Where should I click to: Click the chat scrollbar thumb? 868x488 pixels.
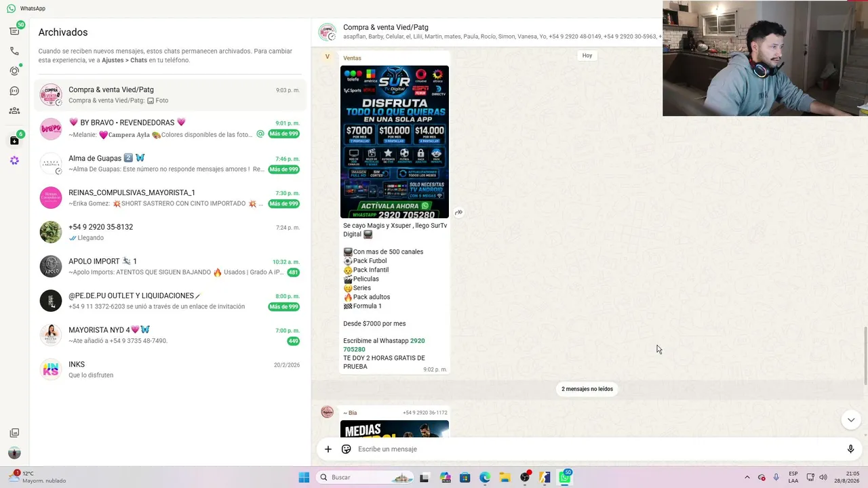[x=865, y=356]
